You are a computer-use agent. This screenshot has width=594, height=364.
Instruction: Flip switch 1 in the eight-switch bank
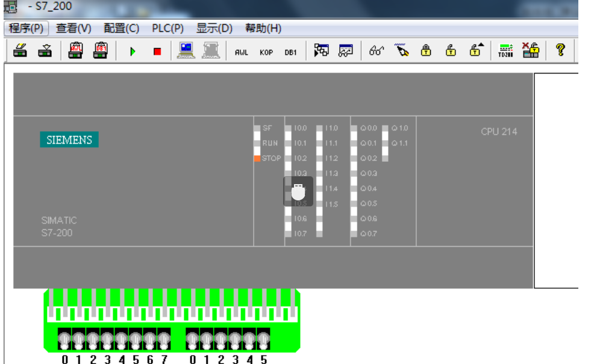point(78,339)
